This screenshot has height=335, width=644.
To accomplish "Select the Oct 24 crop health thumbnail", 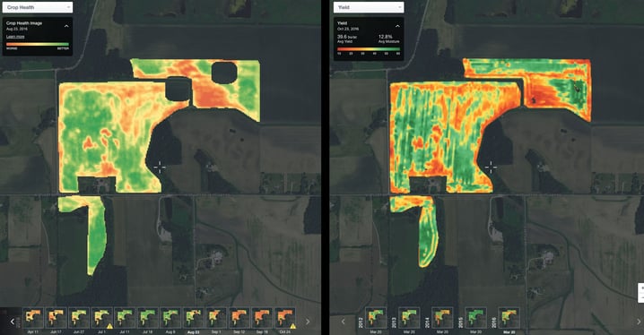I will click(x=285, y=318).
